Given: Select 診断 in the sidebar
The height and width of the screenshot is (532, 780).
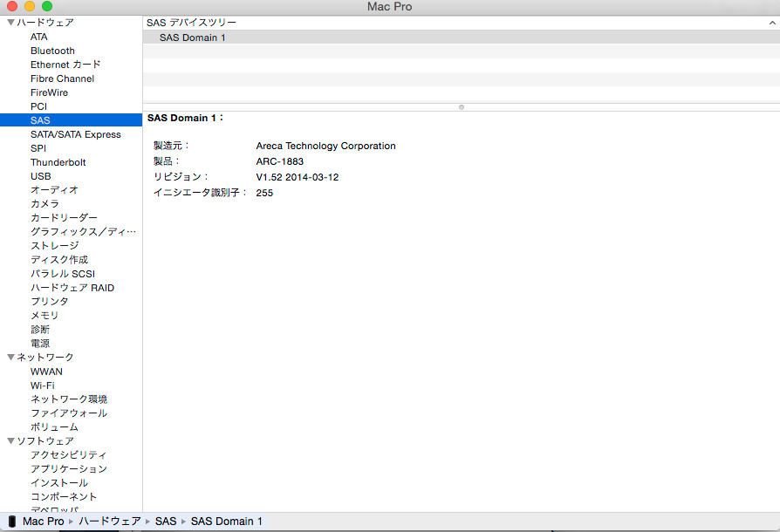Looking at the screenshot, I should click(x=40, y=329).
